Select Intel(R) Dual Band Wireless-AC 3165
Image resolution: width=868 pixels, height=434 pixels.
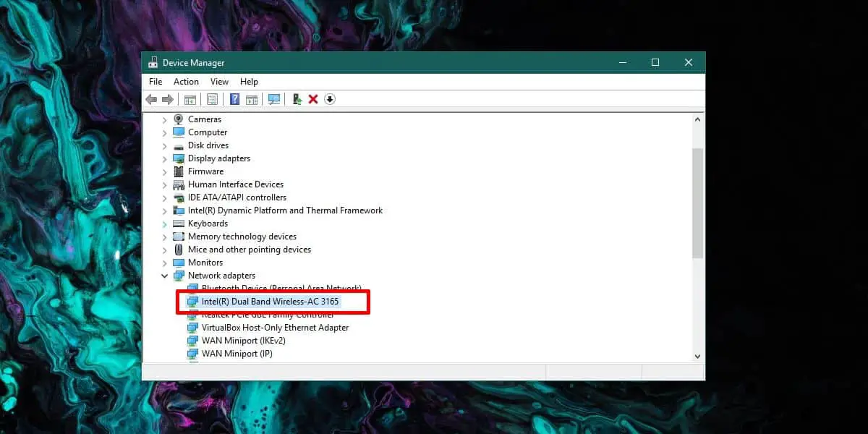(x=271, y=302)
